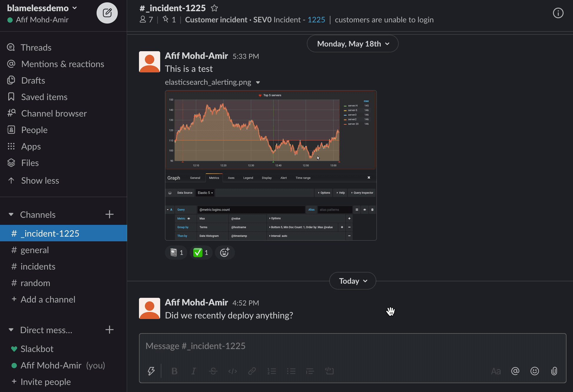The height and width of the screenshot is (392, 573).
Task: Click plus icon next to Direct messages
Action: [110, 330]
